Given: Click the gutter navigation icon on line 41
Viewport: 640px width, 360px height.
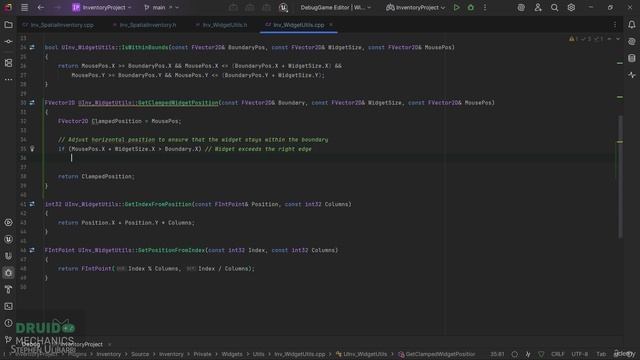Looking at the screenshot, I should 32,204.
